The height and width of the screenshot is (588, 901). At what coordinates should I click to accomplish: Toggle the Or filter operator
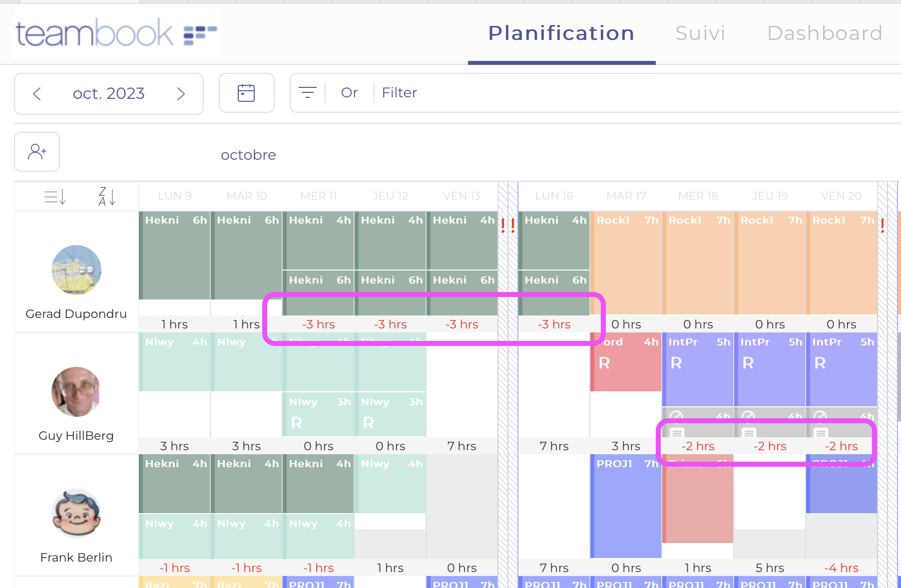point(349,93)
